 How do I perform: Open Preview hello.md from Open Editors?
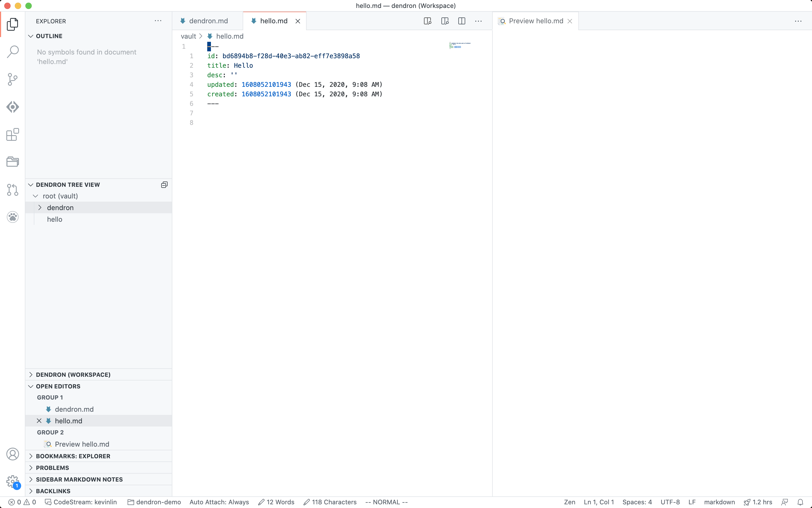[x=98, y=444]
